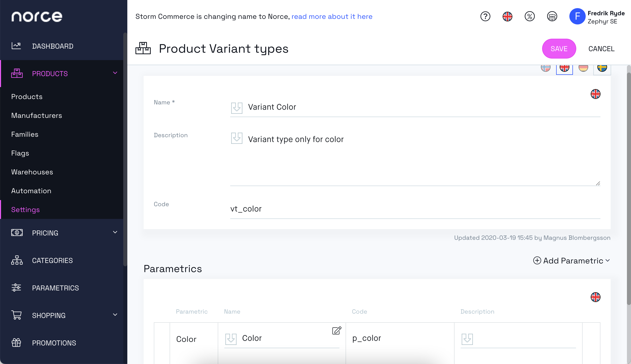Click the help question mark icon
Viewport: 631px width, 364px height.
pyautogui.click(x=485, y=17)
